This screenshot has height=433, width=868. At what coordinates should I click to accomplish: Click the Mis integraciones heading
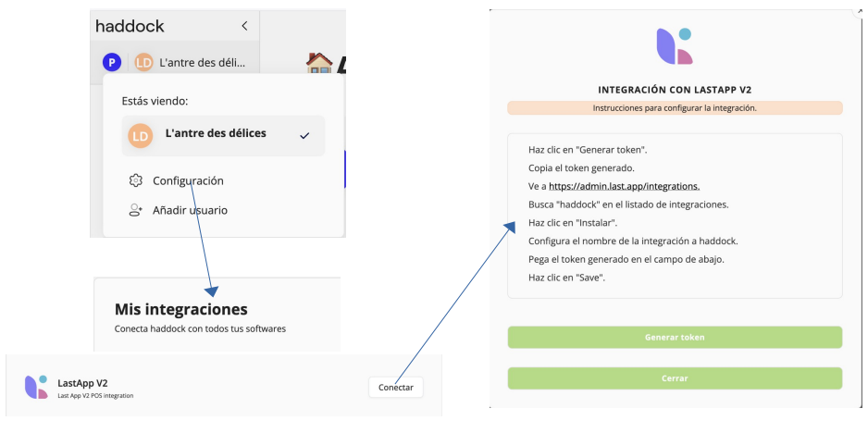click(x=181, y=309)
